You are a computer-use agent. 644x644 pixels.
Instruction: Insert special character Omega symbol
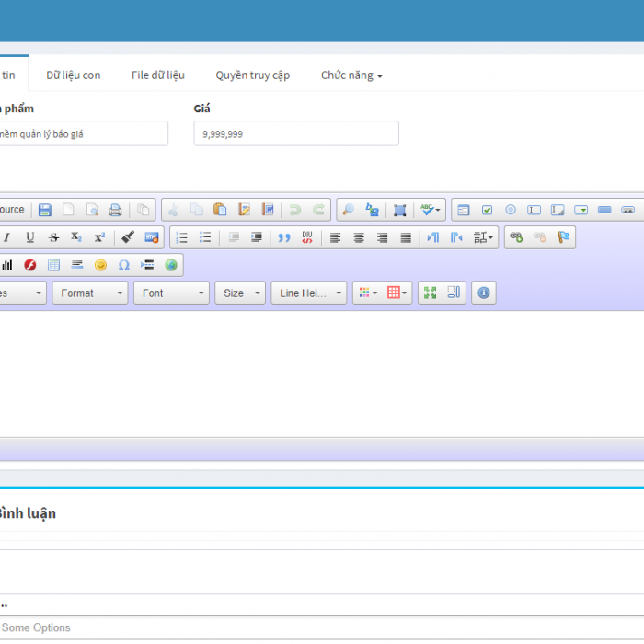pos(123,265)
